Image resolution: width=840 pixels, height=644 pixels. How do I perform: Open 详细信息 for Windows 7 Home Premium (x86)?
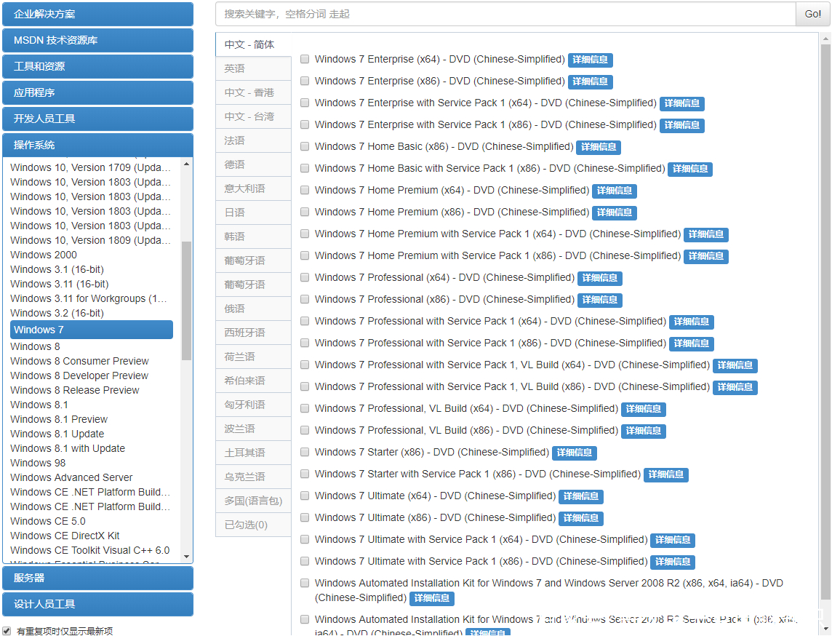coord(615,212)
